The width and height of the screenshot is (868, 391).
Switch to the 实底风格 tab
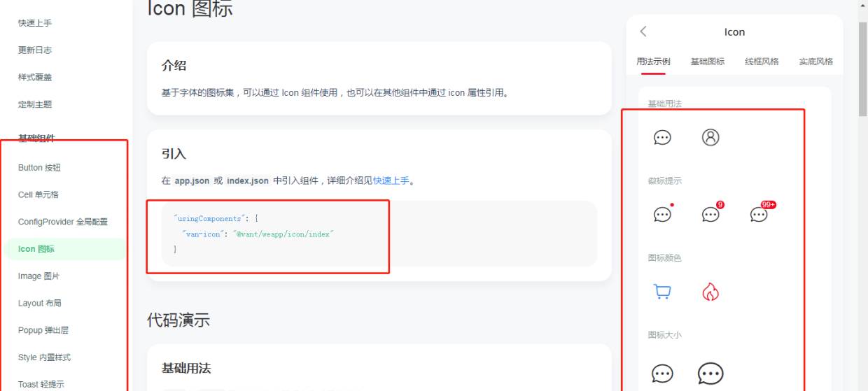click(x=816, y=62)
